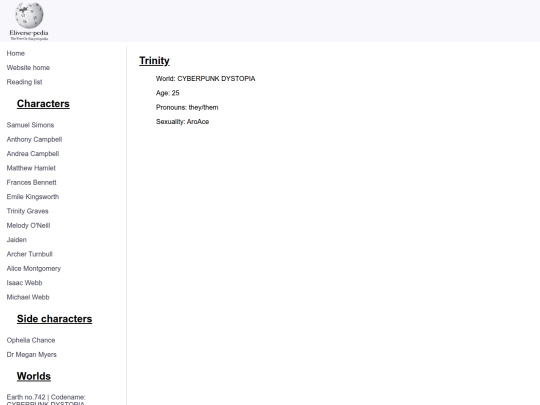
Task: Select the Jaiden link
Action: [17, 240]
